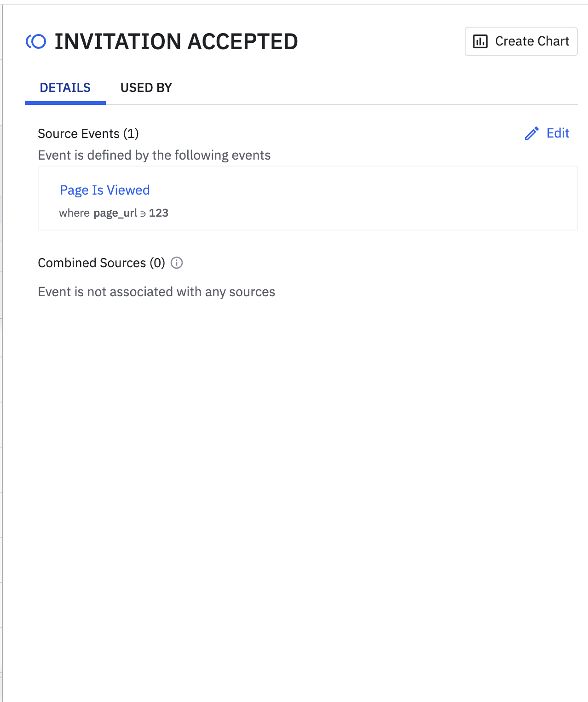Click the underline beneath the DETAILS tab
Image resolution: width=588 pixels, height=702 pixels.
(65, 103)
